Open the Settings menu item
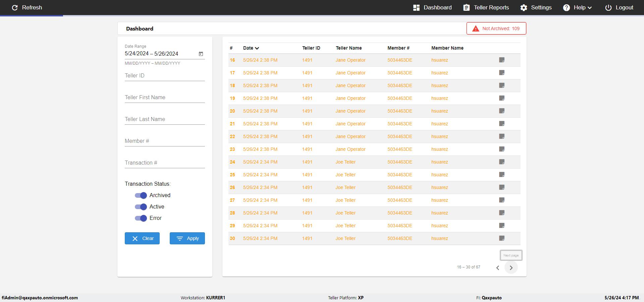 [536, 7]
